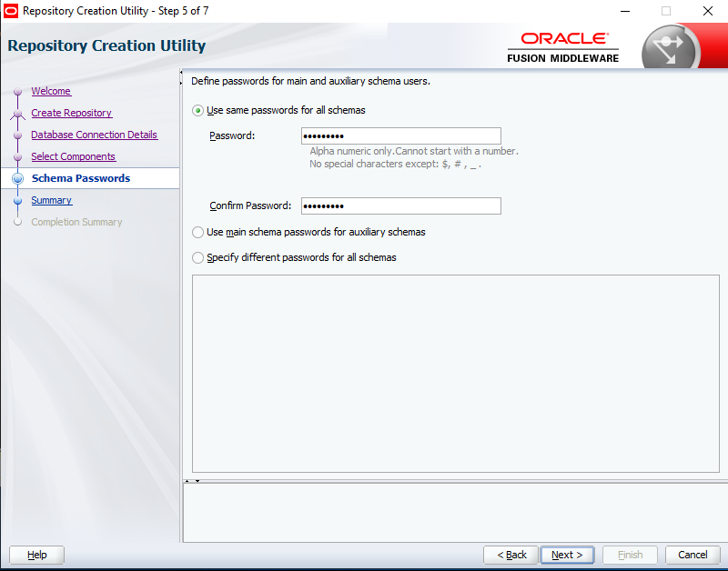Click the Oracle Fusion Middleware logo
The image size is (728, 571).
pos(561,47)
